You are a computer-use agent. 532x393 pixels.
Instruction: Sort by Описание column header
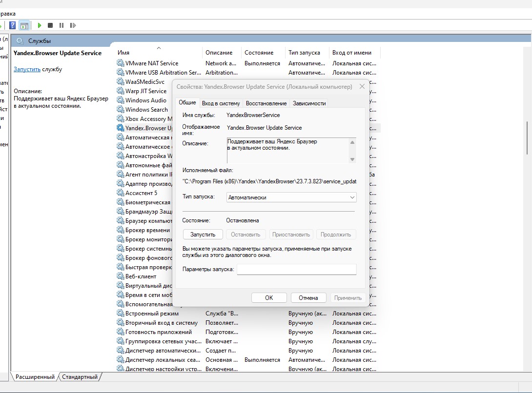click(222, 53)
